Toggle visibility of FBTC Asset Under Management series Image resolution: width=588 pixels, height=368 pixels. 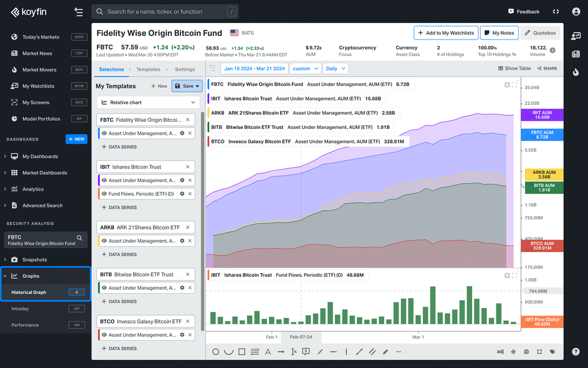104,133
